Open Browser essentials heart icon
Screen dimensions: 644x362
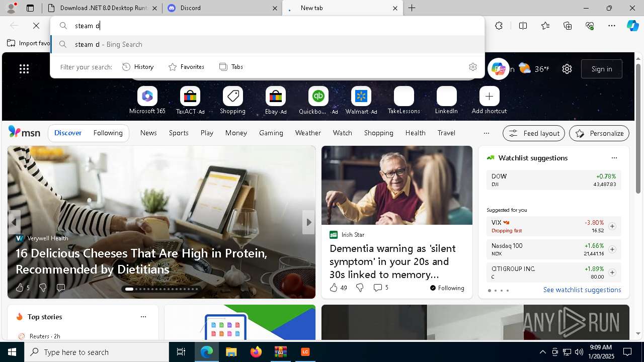tap(590, 26)
